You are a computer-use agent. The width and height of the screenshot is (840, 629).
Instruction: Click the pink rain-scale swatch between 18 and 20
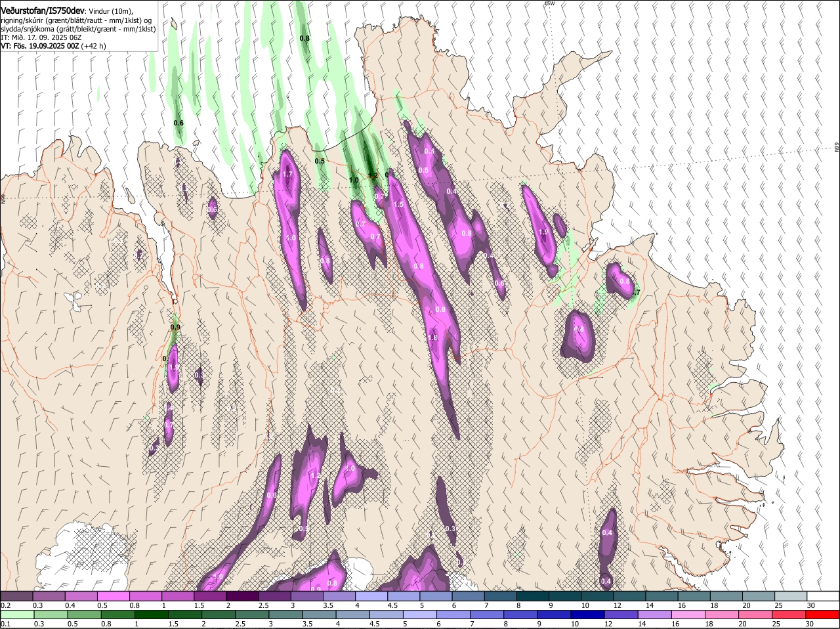tap(722, 615)
